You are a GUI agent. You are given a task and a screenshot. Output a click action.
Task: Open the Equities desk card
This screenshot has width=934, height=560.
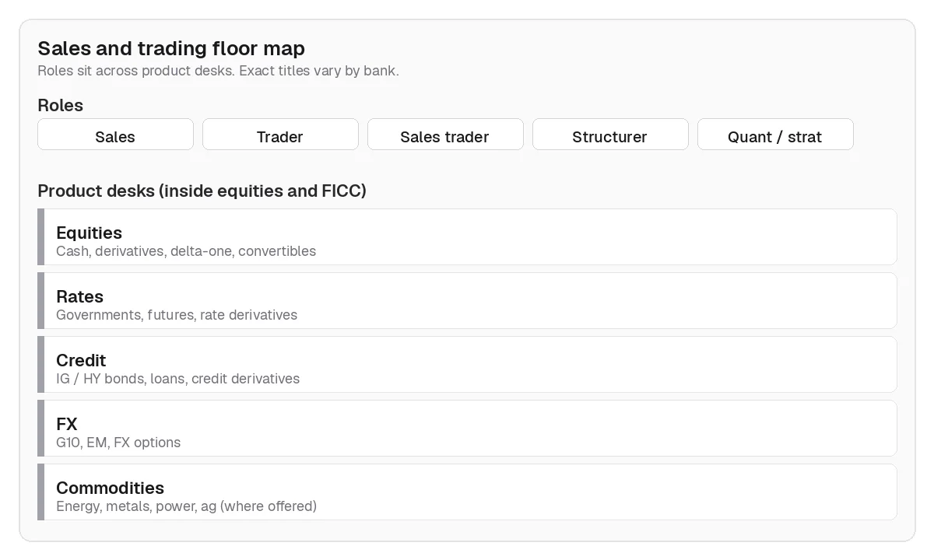point(467,237)
